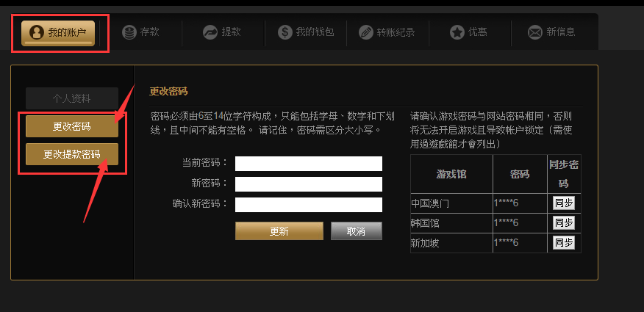644x312 pixels.
Task: Click the 我的钱包 dollar sign icon
Action: coord(285,32)
